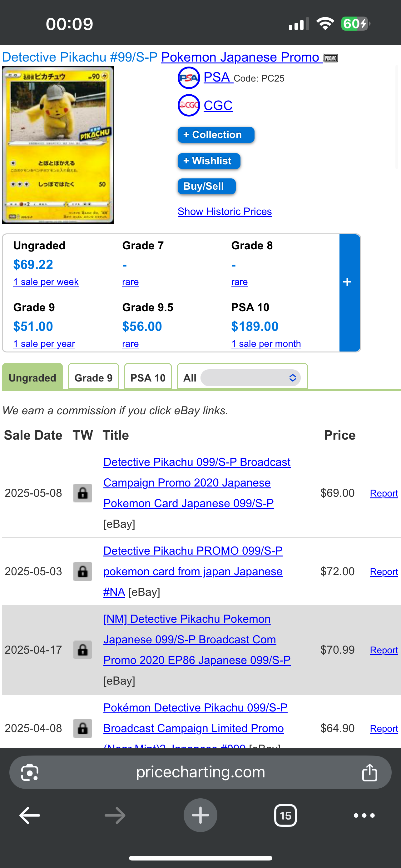Open the tab switcher showing 15 tabs
401x868 pixels.
click(x=285, y=816)
